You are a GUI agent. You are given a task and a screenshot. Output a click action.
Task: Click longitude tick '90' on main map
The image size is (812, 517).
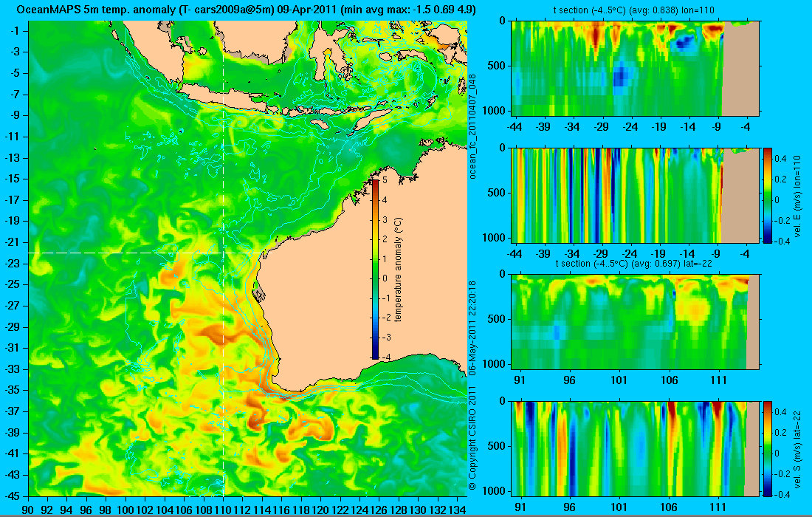pyautogui.click(x=29, y=510)
